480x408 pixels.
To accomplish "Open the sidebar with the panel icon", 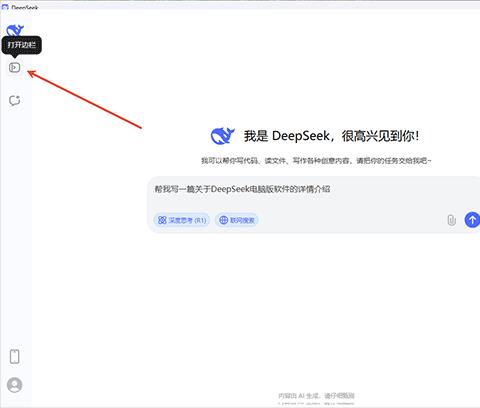I will tap(14, 68).
